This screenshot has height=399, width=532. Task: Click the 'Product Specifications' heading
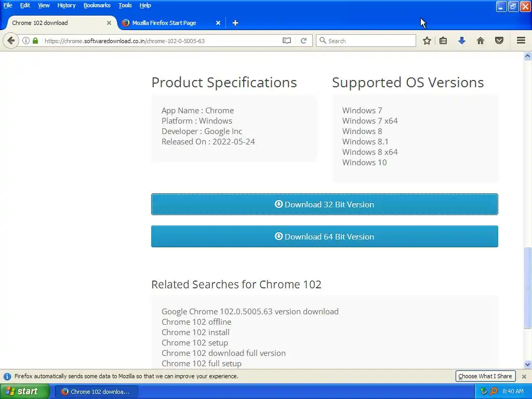224,83
